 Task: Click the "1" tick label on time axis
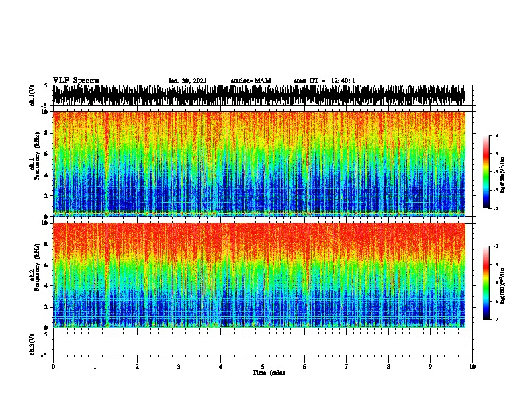[x=95, y=367]
